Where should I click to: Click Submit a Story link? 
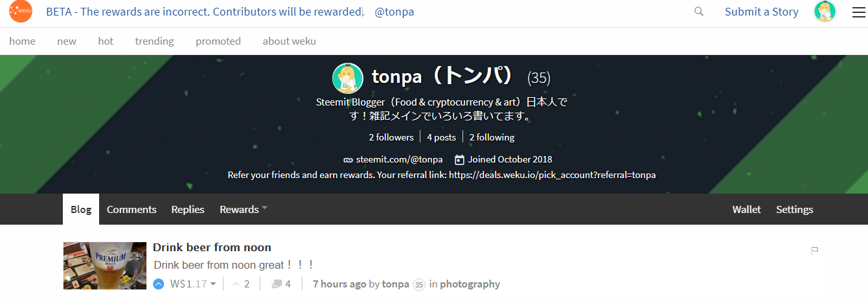pyautogui.click(x=761, y=12)
